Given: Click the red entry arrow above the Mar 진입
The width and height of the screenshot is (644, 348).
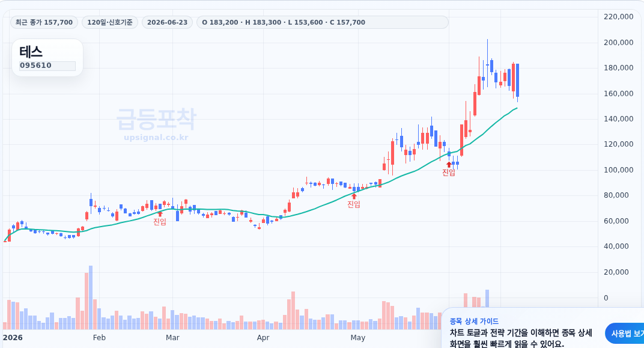Looking at the screenshot, I should click(160, 213).
